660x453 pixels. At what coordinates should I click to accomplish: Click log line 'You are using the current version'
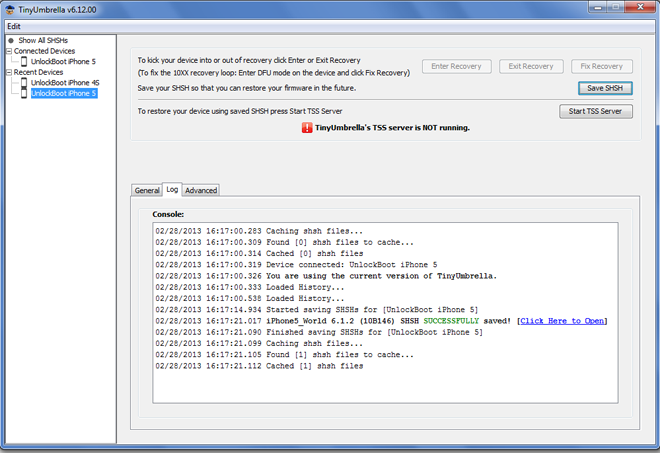(x=326, y=276)
